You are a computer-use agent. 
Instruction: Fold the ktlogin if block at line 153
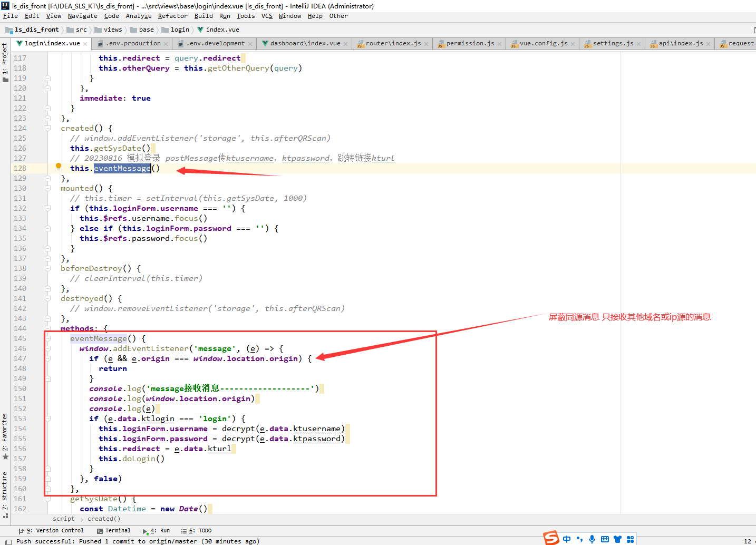(x=48, y=419)
